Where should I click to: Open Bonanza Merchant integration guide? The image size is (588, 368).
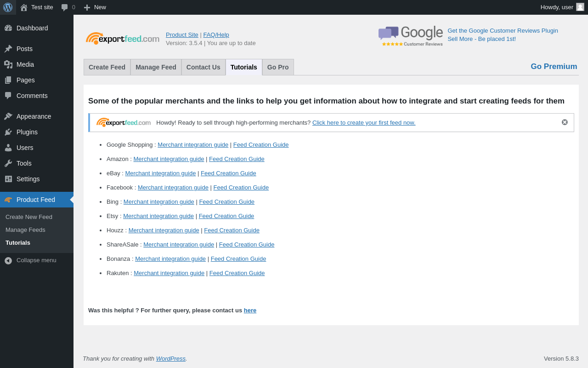170,259
